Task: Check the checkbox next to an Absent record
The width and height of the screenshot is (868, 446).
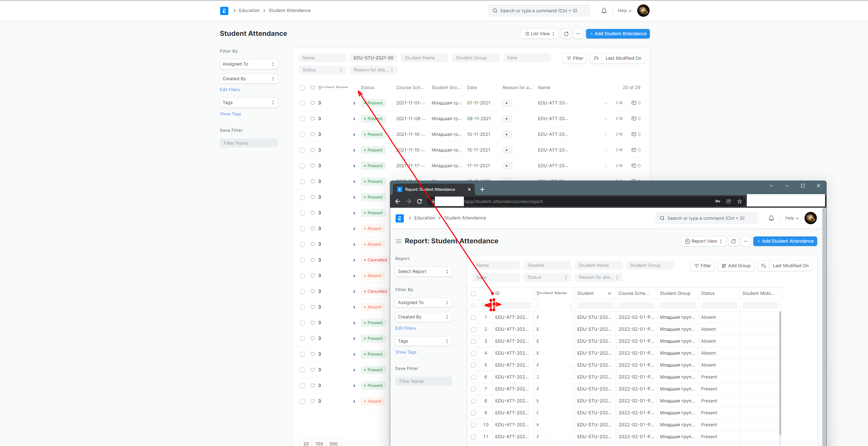Action: pyautogui.click(x=302, y=229)
